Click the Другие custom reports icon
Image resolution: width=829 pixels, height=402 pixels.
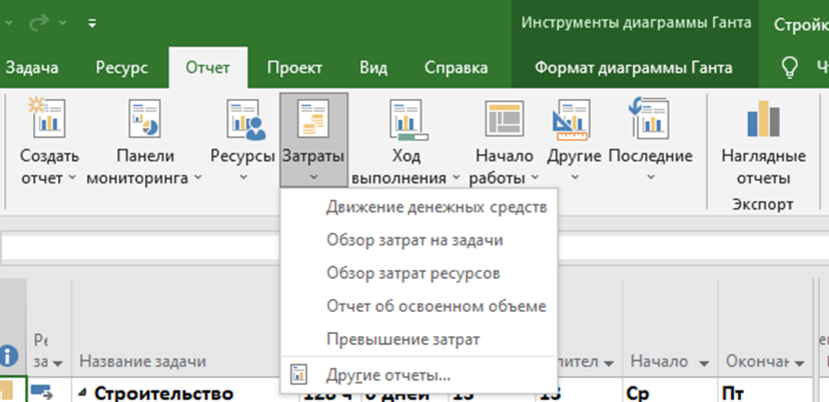tap(570, 120)
